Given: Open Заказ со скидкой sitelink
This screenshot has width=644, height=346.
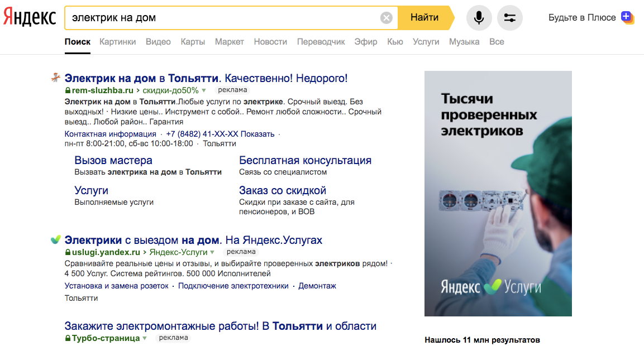Looking at the screenshot, I should pos(283,190).
